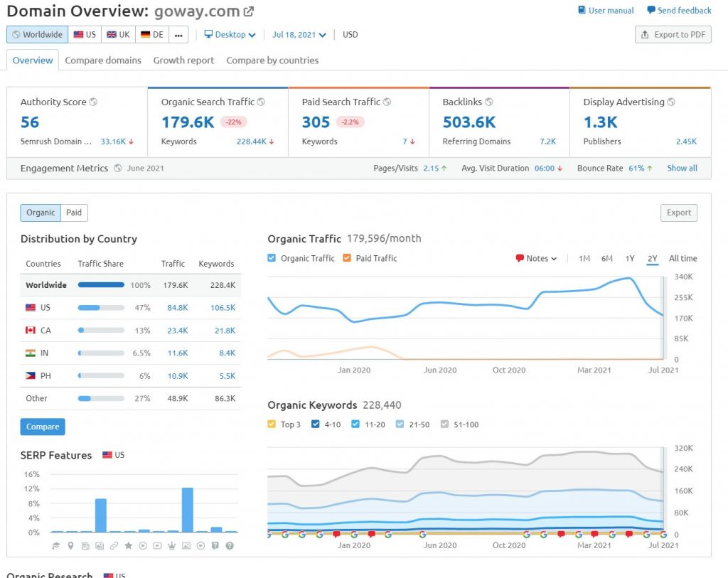Click the Canada flag in the CA row
This screenshot has height=578, width=728.
[x=31, y=330]
